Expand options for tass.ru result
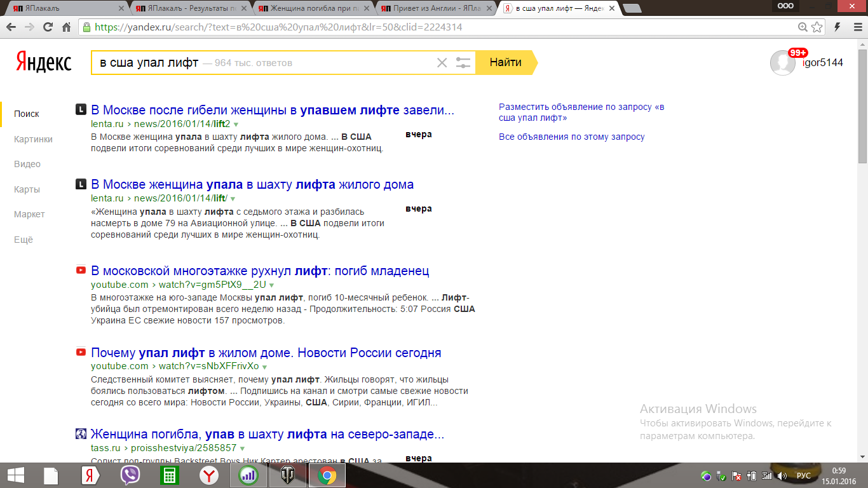The image size is (868, 488). 242,449
